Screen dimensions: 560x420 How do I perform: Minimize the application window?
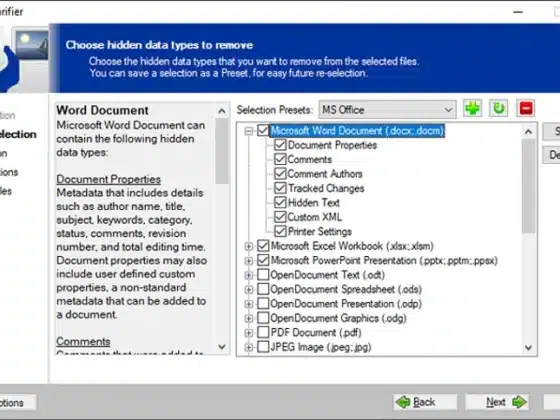pyautogui.click(x=518, y=12)
